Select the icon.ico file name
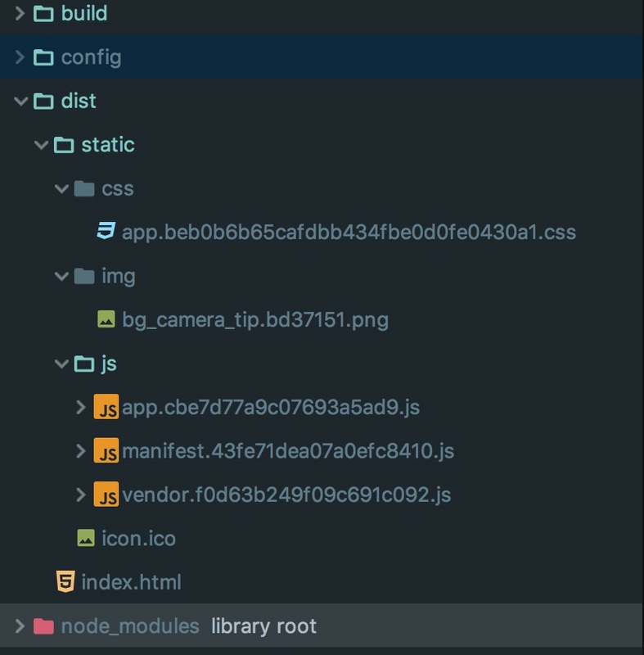The height and width of the screenshot is (655, 644). [138, 539]
